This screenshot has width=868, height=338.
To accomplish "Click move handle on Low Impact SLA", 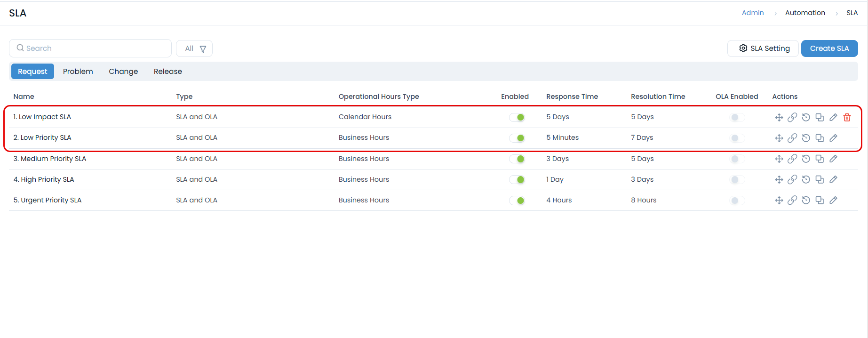I will pos(779,117).
